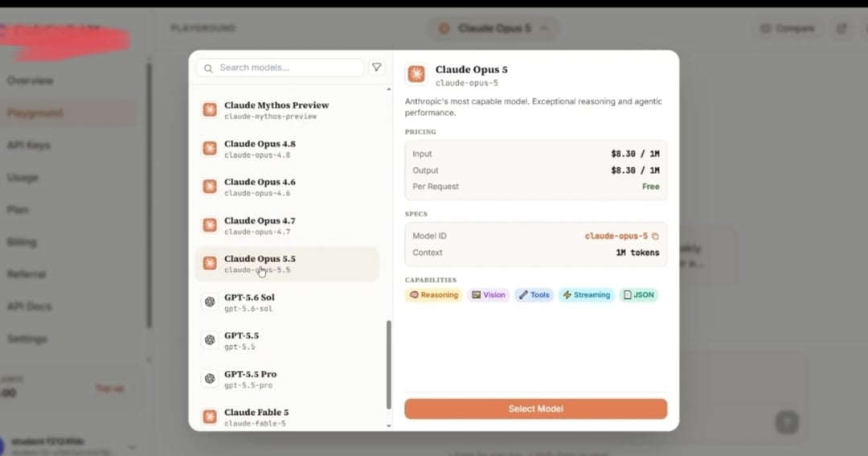This screenshot has height=456, width=868.
Task: Expand the Claude Opus 5 model dropdown
Action: tap(493, 28)
